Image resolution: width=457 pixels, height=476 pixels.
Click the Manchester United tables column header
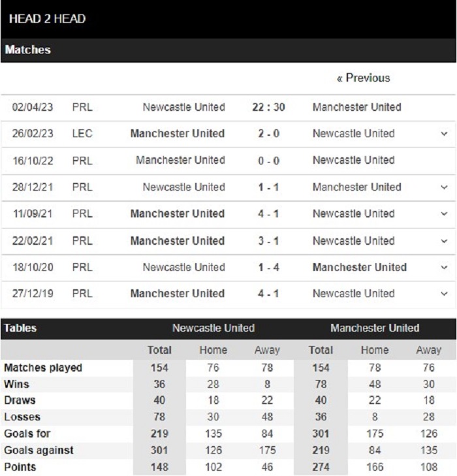click(x=375, y=328)
